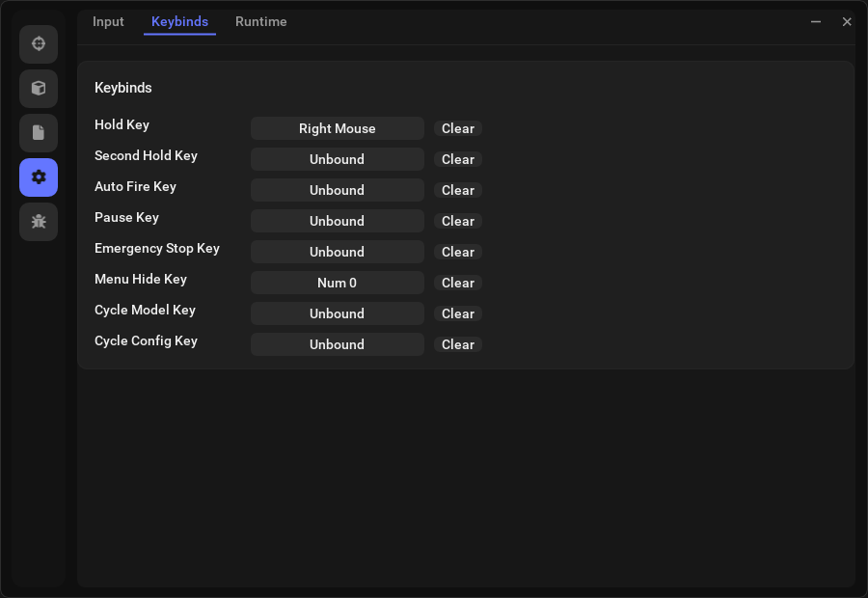Viewport: 868px width, 598px height.
Task: Click the Pause Key label
Action: coord(126,218)
